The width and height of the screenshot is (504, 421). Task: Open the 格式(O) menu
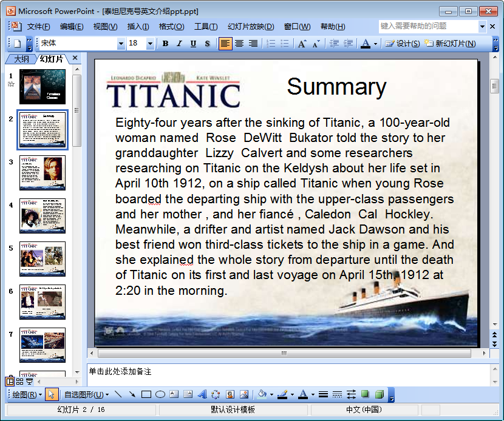[171, 27]
